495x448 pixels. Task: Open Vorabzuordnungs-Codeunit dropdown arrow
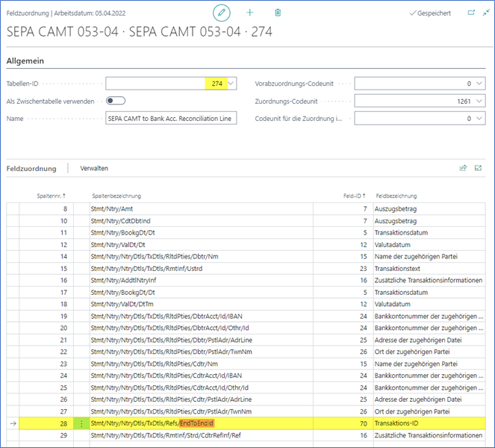(x=479, y=84)
